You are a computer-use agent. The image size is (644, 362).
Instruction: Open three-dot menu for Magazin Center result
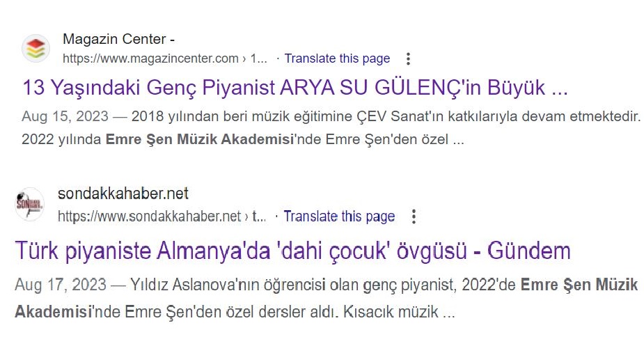(409, 58)
